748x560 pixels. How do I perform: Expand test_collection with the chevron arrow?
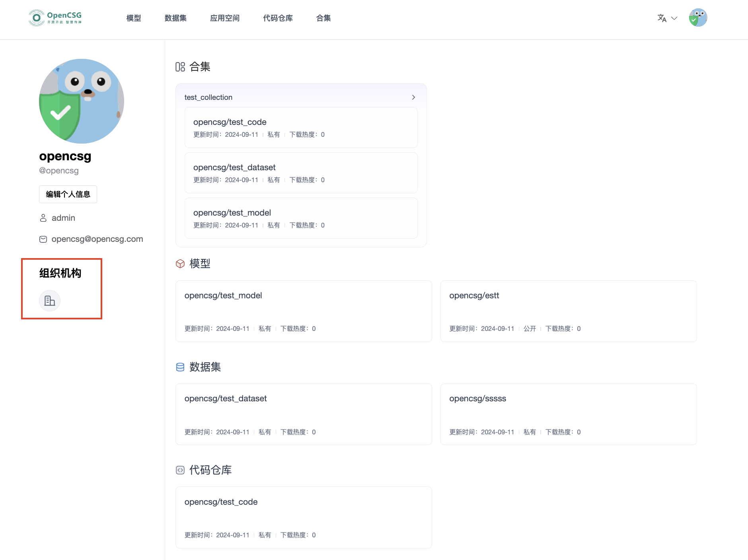[x=413, y=97]
